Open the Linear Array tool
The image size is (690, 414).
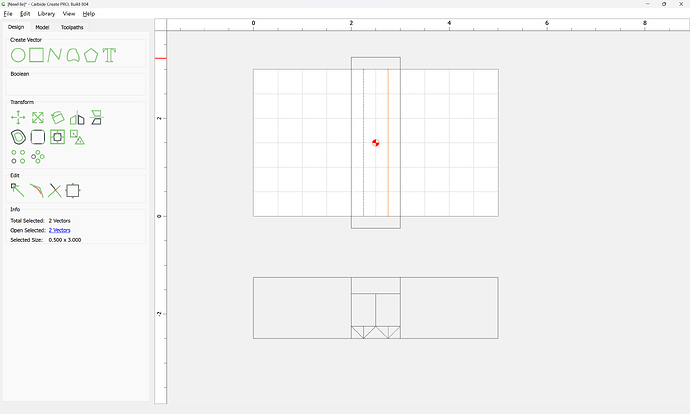[18, 156]
